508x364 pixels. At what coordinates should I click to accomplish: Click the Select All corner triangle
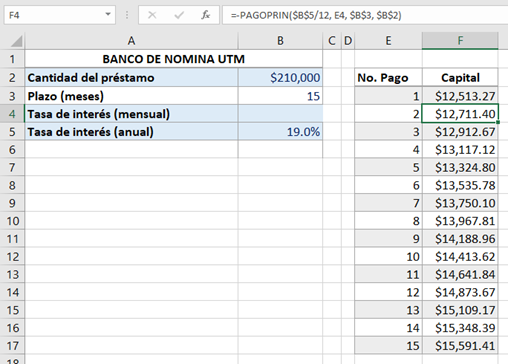[17, 41]
